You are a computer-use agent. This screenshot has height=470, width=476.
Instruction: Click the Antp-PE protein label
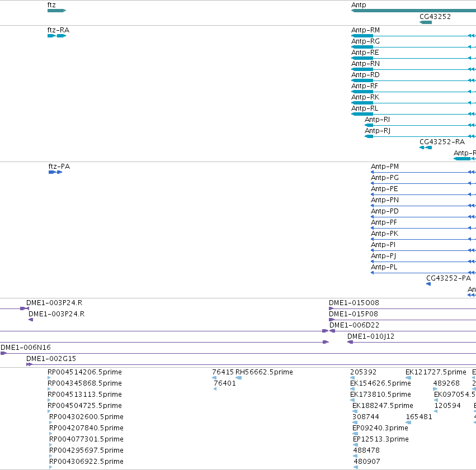coord(384,189)
